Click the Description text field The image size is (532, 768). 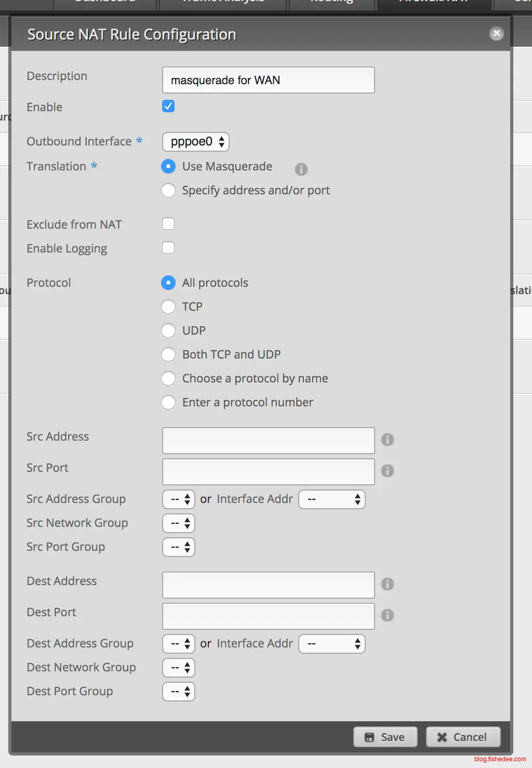[268, 80]
